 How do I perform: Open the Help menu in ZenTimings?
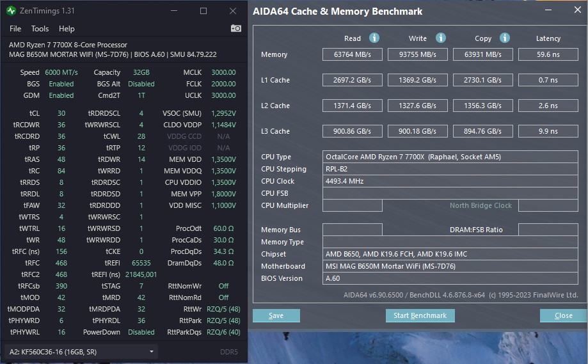(67, 29)
